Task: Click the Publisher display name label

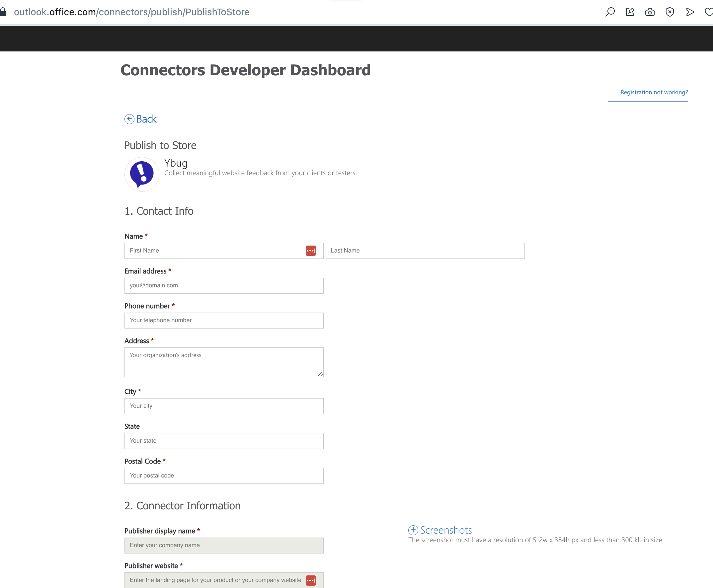Action: (160, 531)
